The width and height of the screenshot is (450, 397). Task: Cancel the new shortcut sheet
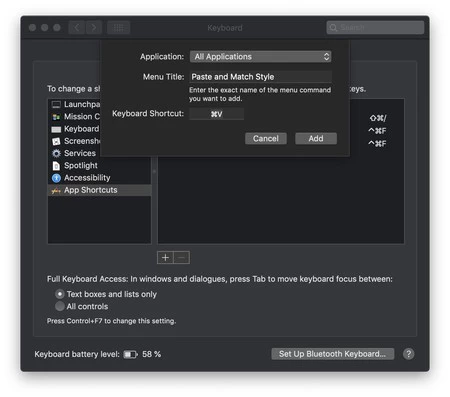266,138
